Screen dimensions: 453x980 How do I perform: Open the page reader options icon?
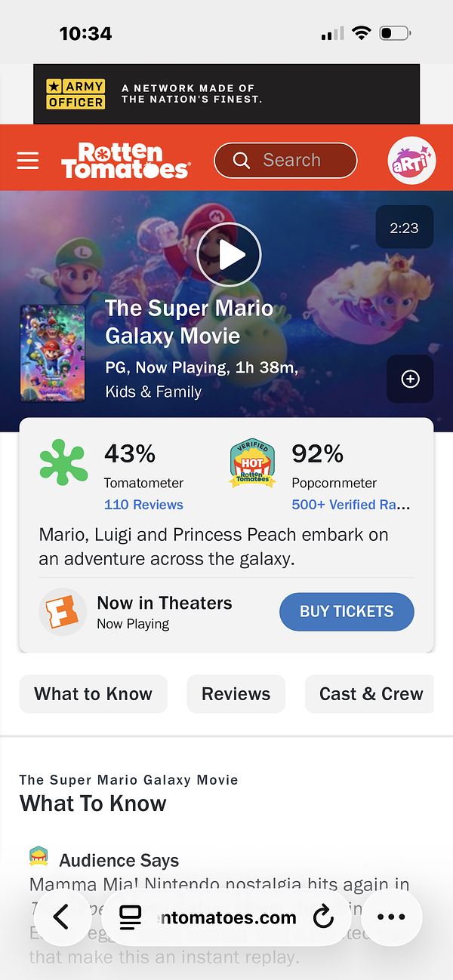click(131, 917)
